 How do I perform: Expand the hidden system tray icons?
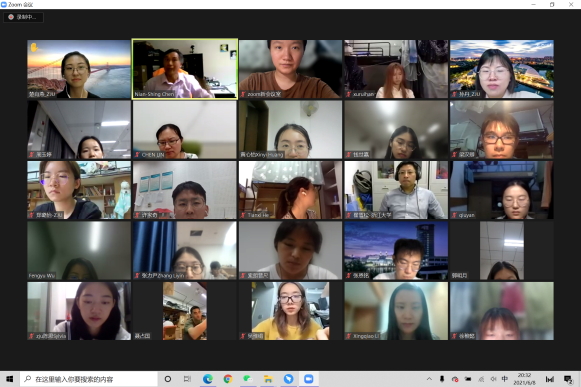pyautogui.click(x=429, y=379)
